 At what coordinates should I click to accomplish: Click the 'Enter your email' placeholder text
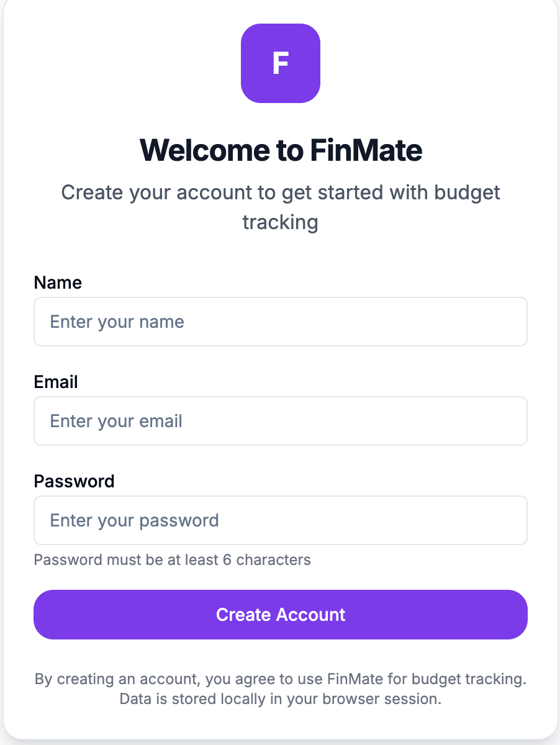point(116,421)
